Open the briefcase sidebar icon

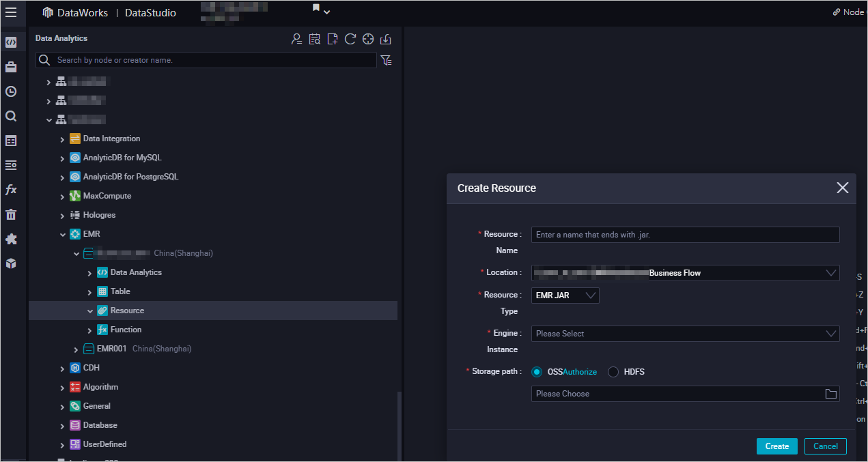coord(11,67)
